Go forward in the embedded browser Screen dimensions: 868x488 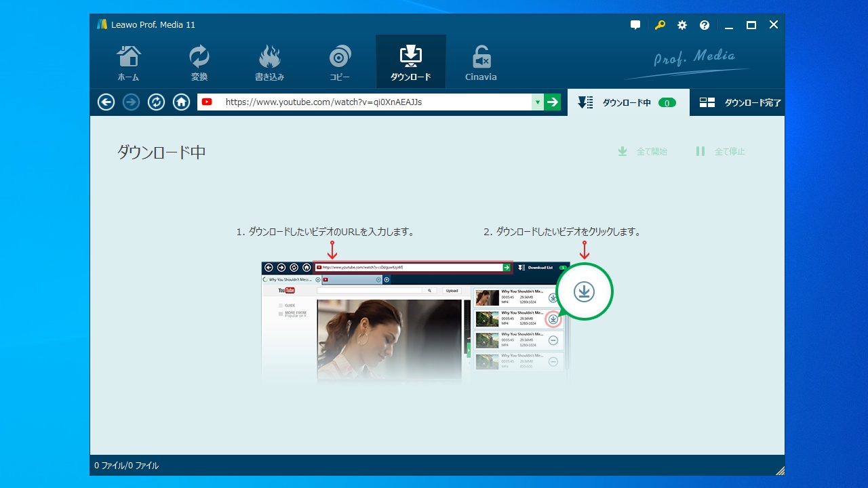[131, 102]
